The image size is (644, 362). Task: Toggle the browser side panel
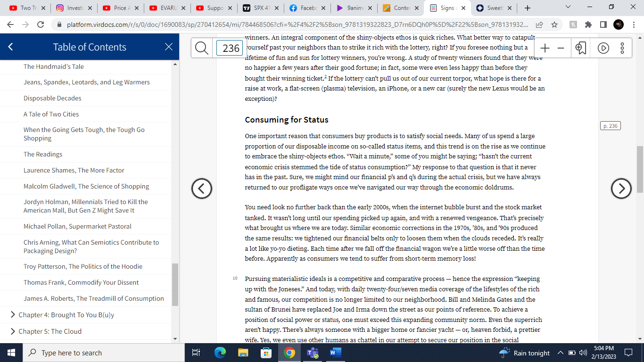click(x=603, y=25)
